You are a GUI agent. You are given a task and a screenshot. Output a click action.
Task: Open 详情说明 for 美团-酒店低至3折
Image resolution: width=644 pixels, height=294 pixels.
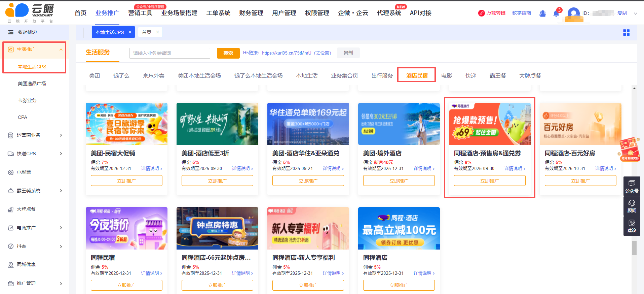[x=242, y=168]
